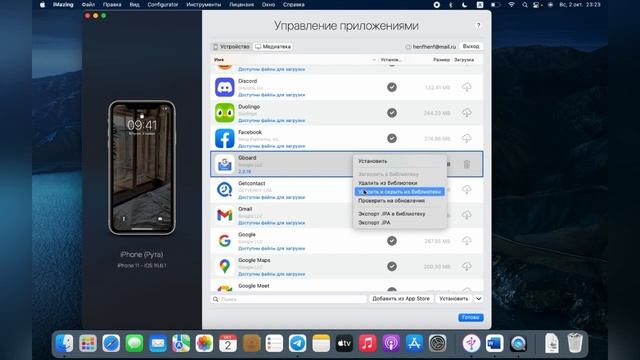Expand the arrow dropdown next to Установить
This screenshot has width=640, height=360.
478,299
